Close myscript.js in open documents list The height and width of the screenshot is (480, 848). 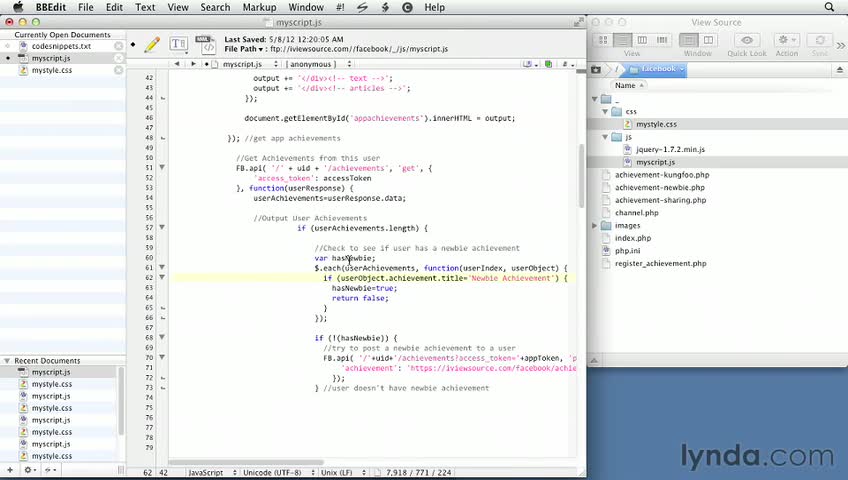coord(118,58)
